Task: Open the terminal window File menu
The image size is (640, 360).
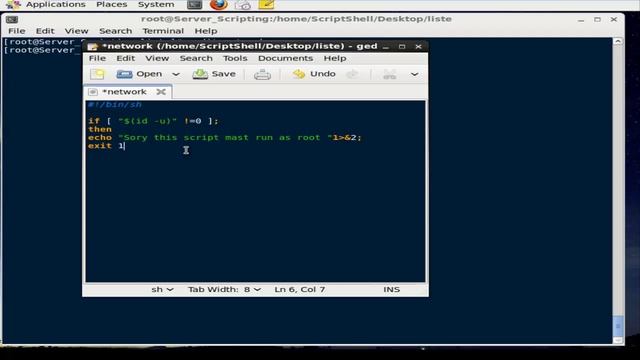Action: pos(17,31)
